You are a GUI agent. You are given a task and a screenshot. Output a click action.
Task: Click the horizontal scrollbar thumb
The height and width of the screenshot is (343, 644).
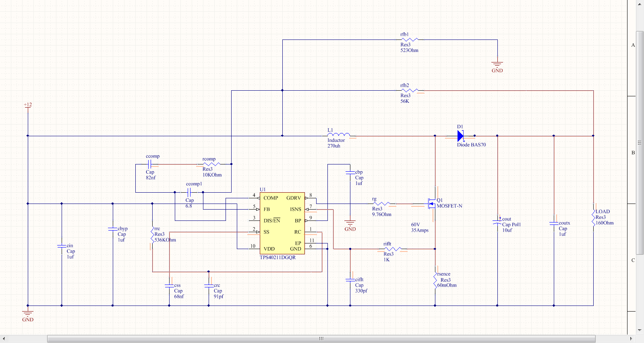click(x=321, y=339)
